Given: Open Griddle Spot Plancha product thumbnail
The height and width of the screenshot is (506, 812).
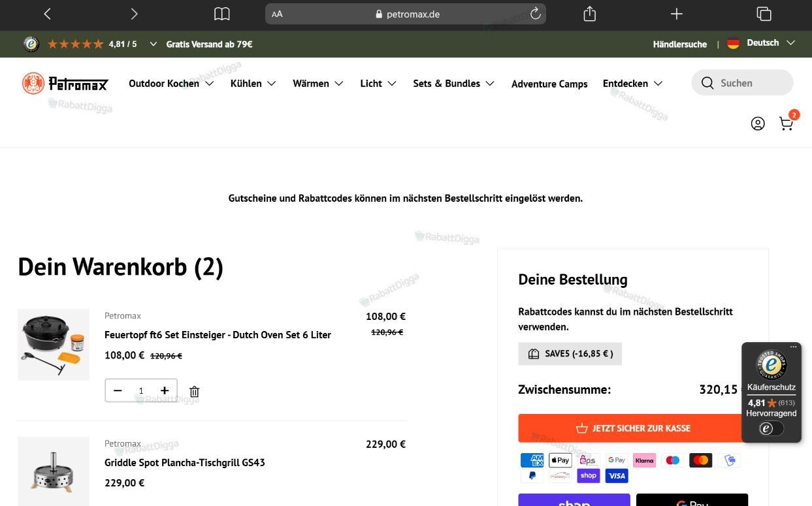Looking at the screenshot, I should pyautogui.click(x=54, y=471).
